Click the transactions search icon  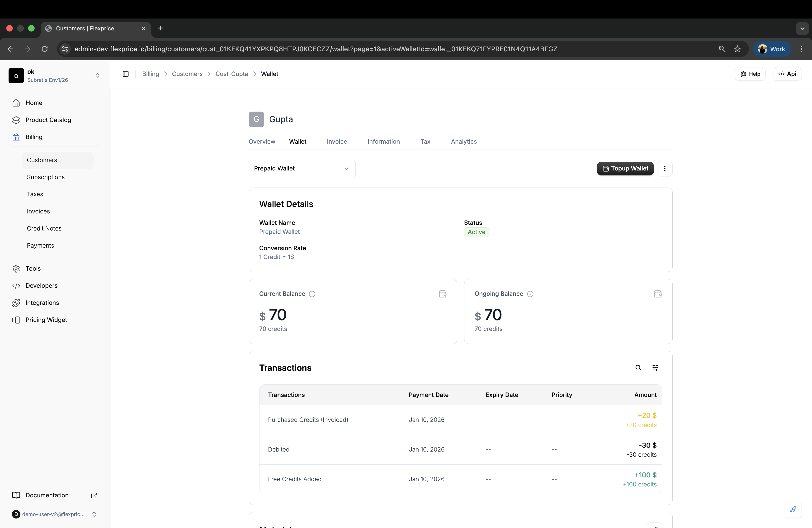tap(638, 368)
